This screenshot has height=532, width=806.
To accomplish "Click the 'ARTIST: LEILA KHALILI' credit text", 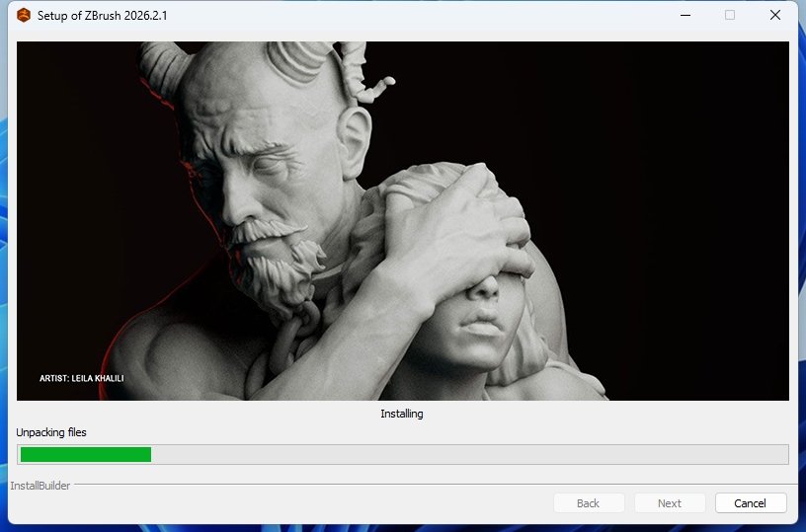I will tap(82, 378).
